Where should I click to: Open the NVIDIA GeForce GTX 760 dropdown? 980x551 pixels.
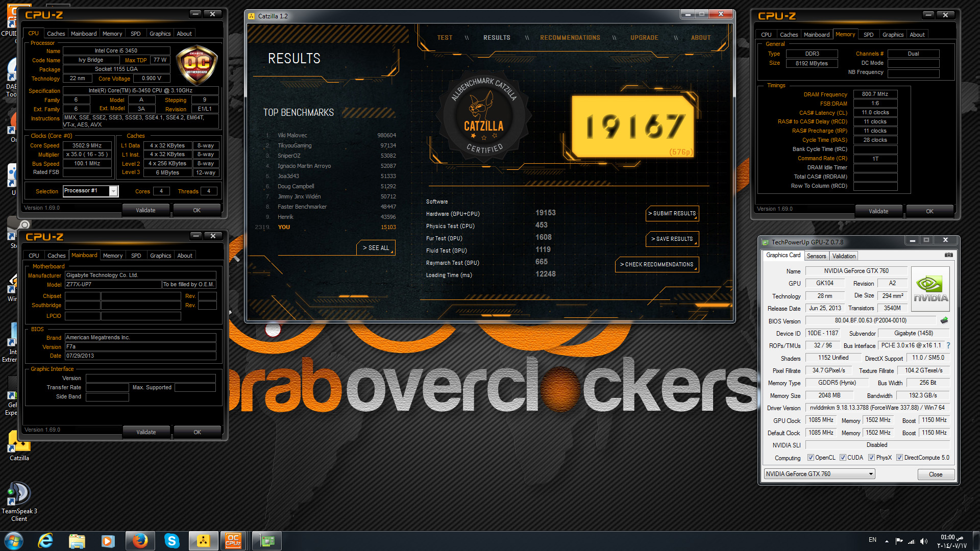820,474
